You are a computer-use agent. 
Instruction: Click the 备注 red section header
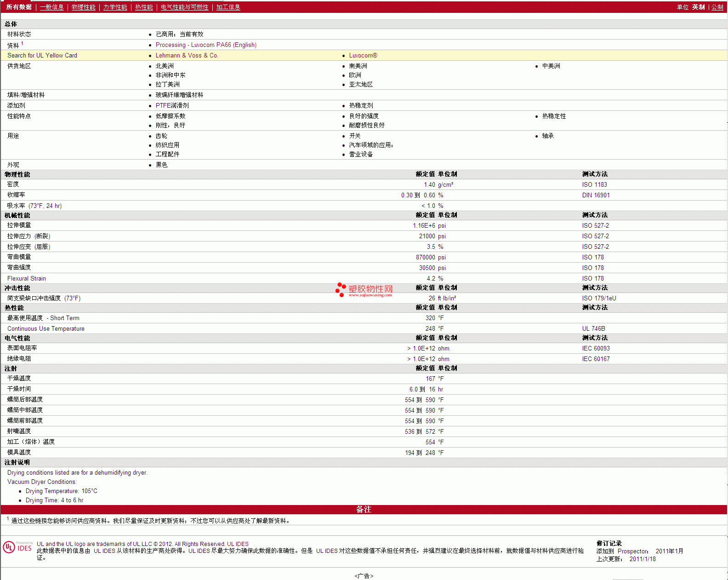[x=364, y=509]
